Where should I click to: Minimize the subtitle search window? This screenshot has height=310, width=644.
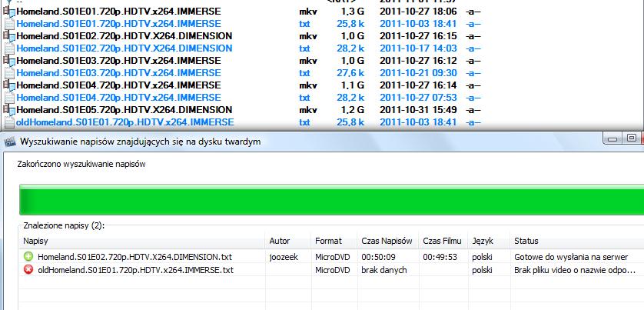612,139
